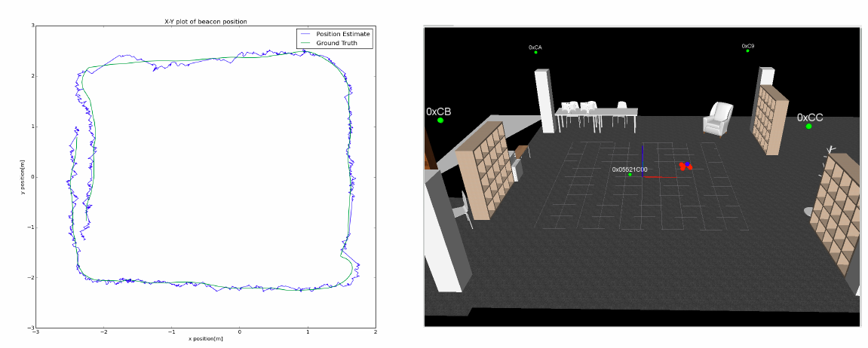Click the y position[m] axis label

(22, 177)
